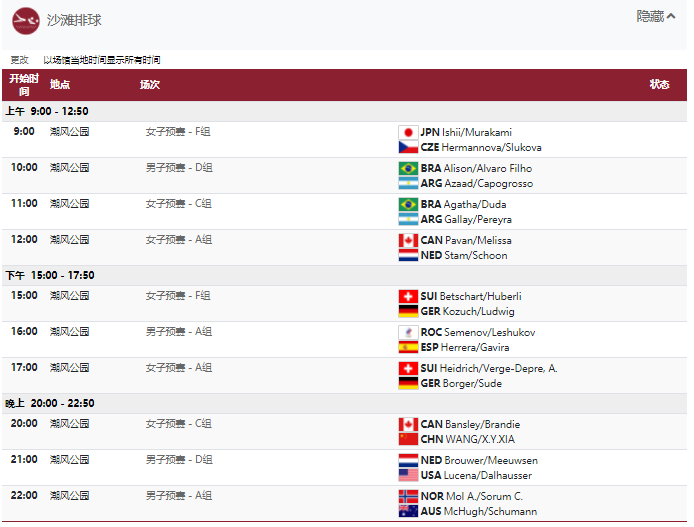The image size is (694, 527).
Task: Select the 下午 15:00 - 17:50 session row
Action: (344, 275)
